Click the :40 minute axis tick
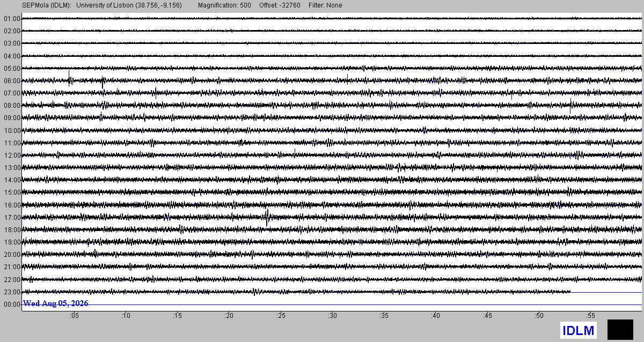Viewport: 644px width, 342px height. 436,316
